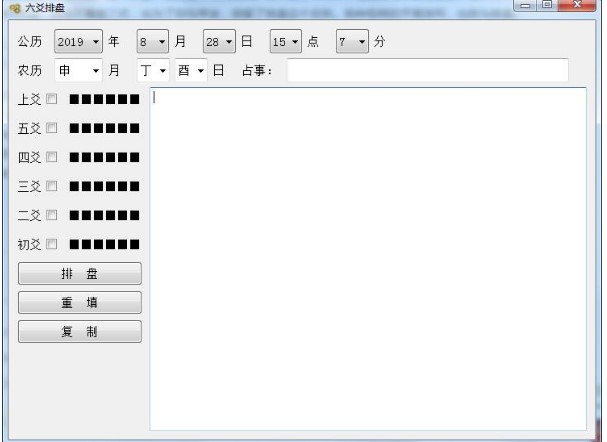Click the 公历 label
The image size is (607, 442).
(x=30, y=41)
